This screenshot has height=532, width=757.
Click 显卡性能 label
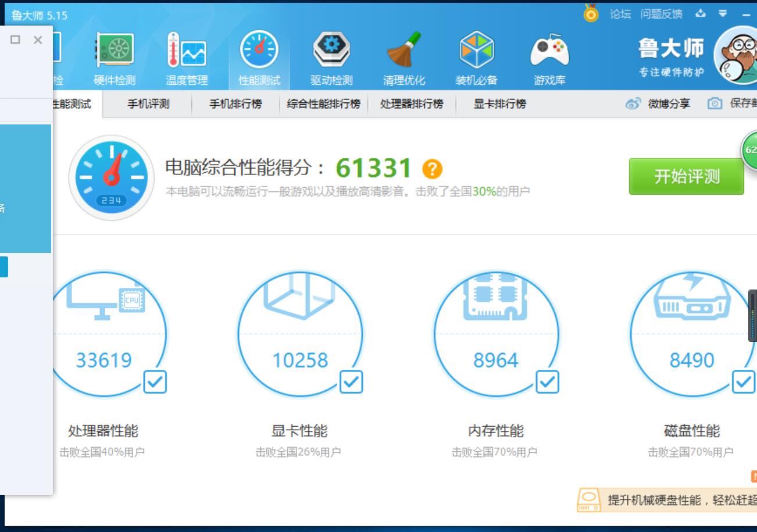pyautogui.click(x=299, y=431)
